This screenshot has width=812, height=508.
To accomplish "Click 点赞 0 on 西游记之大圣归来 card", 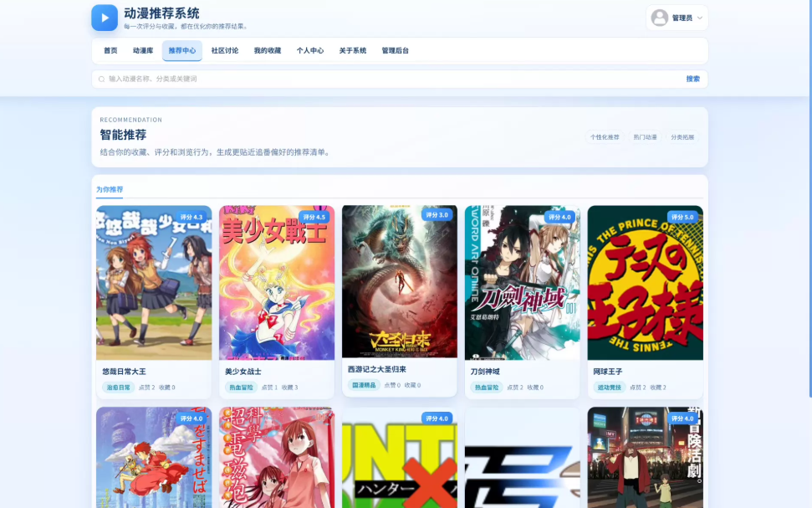I will click(392, 385).
